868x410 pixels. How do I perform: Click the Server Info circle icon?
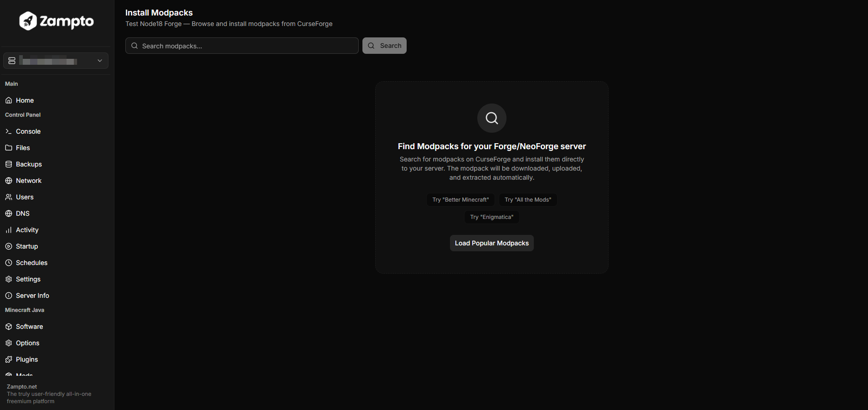tap(9, 296)
